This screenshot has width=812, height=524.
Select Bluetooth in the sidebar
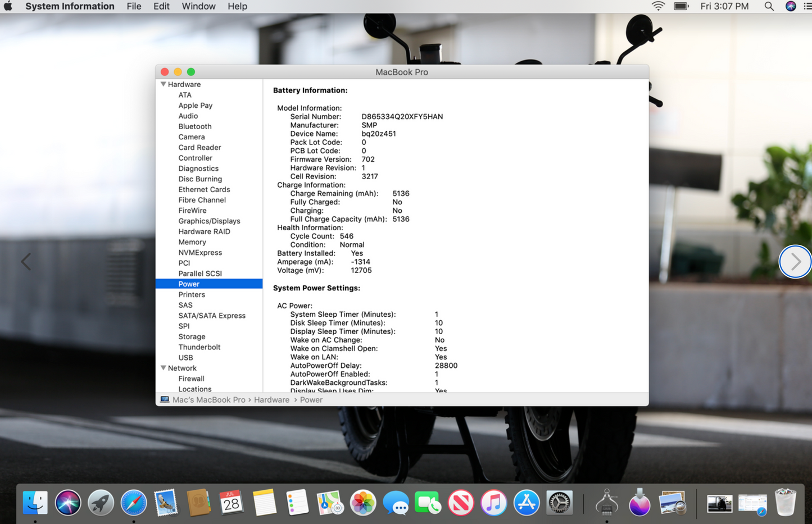point(195,126)
